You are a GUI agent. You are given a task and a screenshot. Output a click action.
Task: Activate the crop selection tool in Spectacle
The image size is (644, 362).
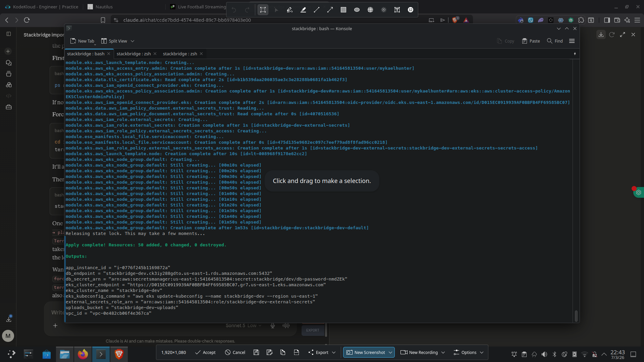[x=263, y=10]
